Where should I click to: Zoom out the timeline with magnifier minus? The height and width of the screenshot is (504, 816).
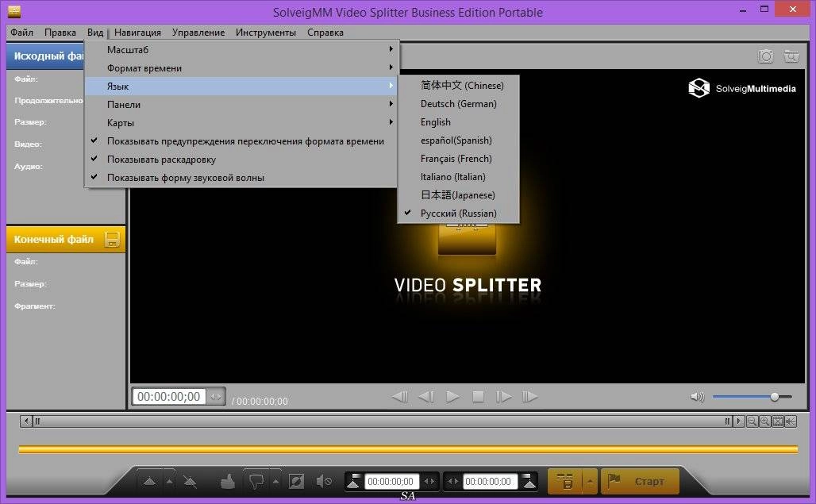tap(752, 421)
